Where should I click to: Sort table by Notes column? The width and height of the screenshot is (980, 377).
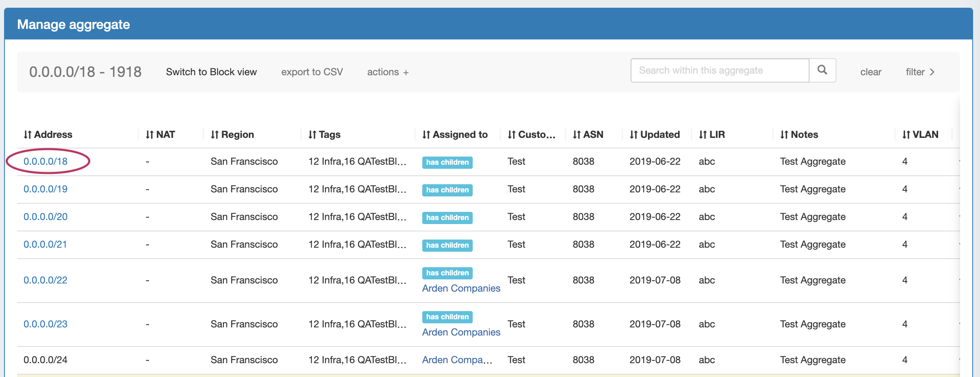[x=799, y=135]
